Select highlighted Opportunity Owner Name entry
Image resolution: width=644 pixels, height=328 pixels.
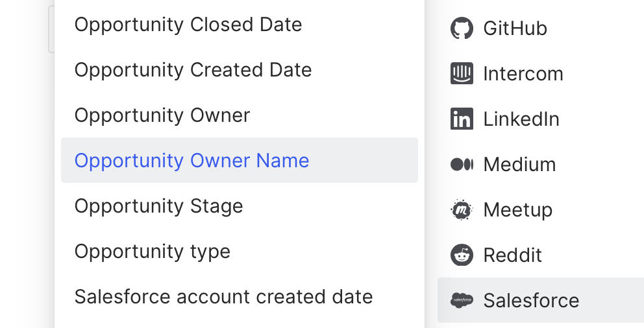(x=192, y=160)
